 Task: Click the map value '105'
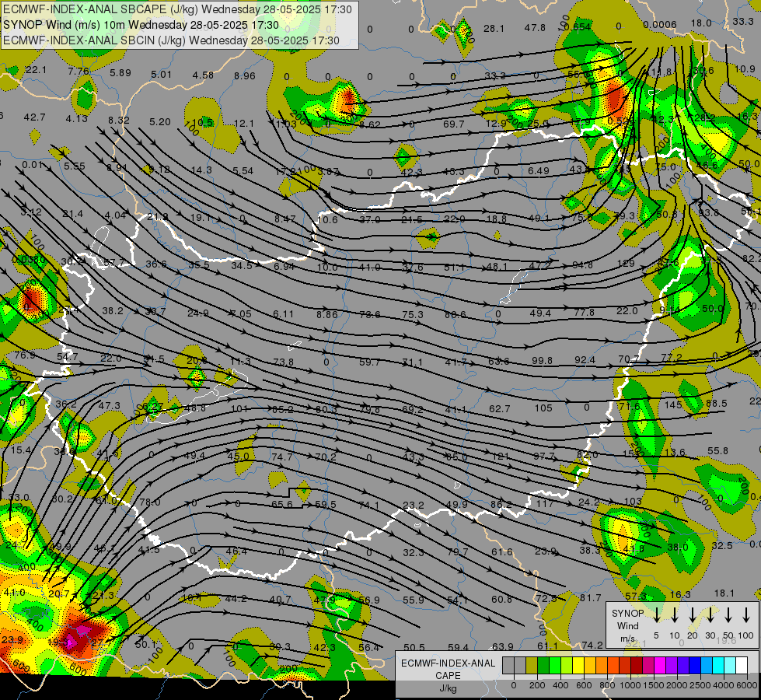pos(543,408)
